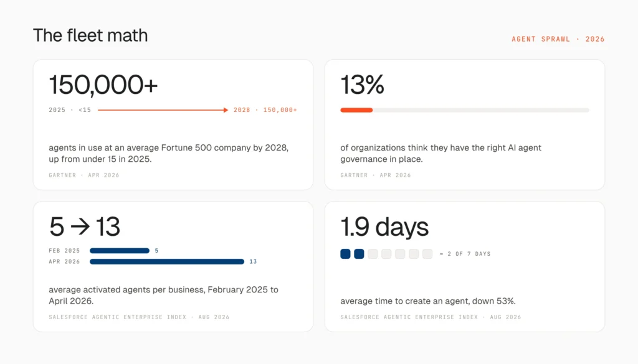Screen dimensions: 638x364
Task: Click the "AGENT SPRAWL · 2026" header label
Action: [558, 39]
